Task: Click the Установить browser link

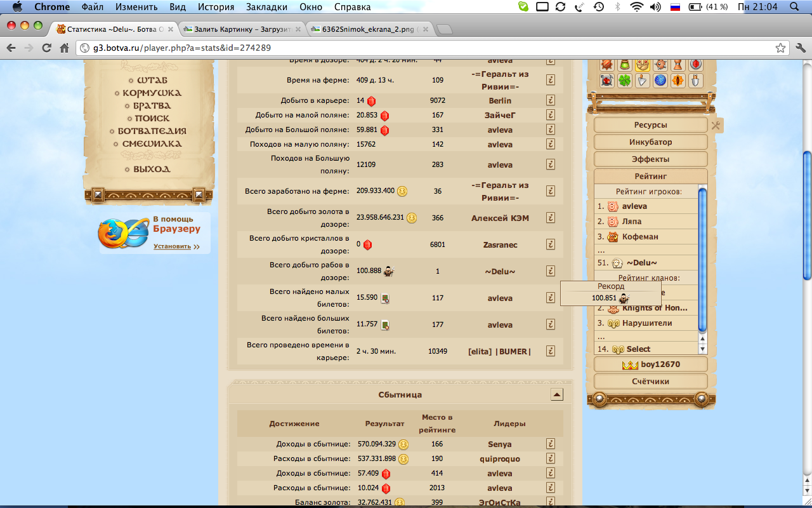Action: (x=172, y=246)
